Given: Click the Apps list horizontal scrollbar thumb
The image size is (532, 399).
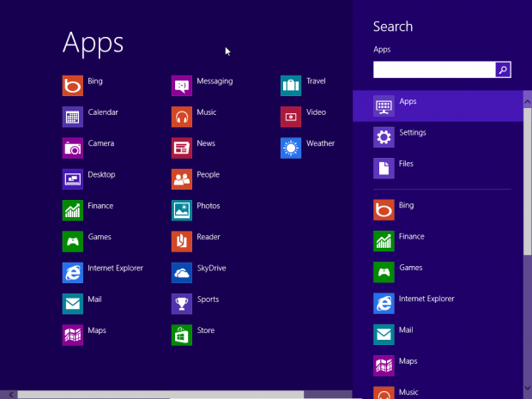Looking at the screenshot, I should 160,395.
